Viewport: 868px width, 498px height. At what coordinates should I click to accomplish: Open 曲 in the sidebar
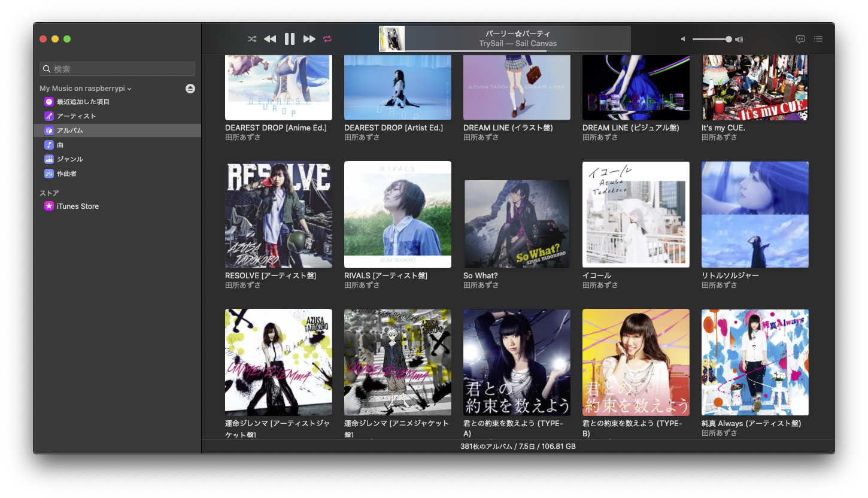pyautogui.click(x=117, y=145)
